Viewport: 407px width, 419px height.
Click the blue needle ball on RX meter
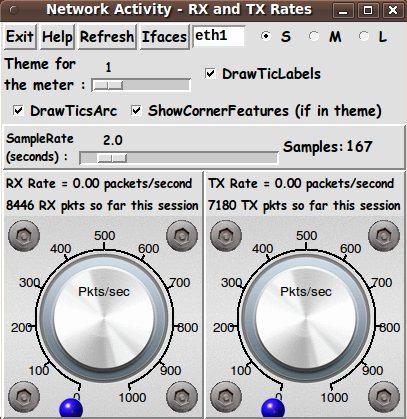click(x=71, y=408)
